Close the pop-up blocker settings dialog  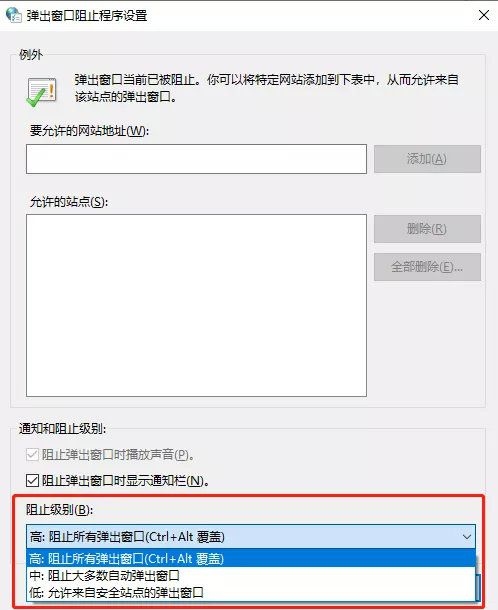click(x=484, y=15)
